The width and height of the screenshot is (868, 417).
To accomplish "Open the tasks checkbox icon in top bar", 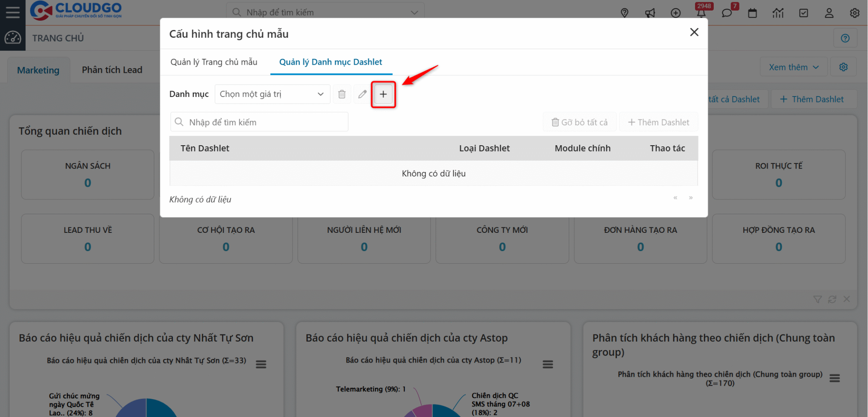I will tap(803, 13).
